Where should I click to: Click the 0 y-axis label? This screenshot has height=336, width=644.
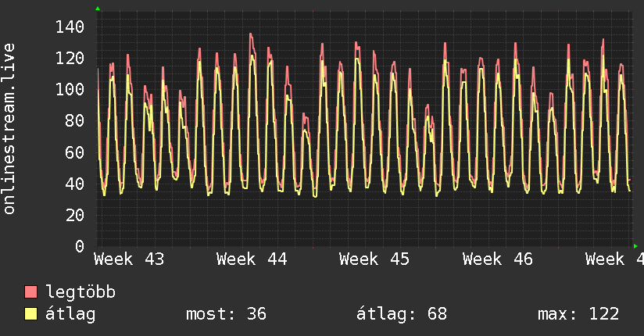(x=80, y=246)
